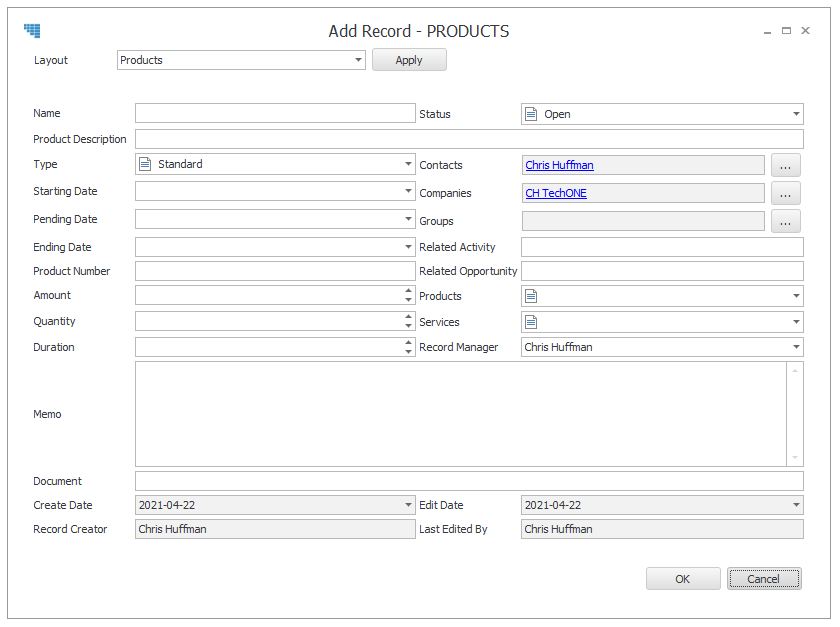
Task: Click the document icon in Status field
Action: pyautogui.click(x=531, y=114)
